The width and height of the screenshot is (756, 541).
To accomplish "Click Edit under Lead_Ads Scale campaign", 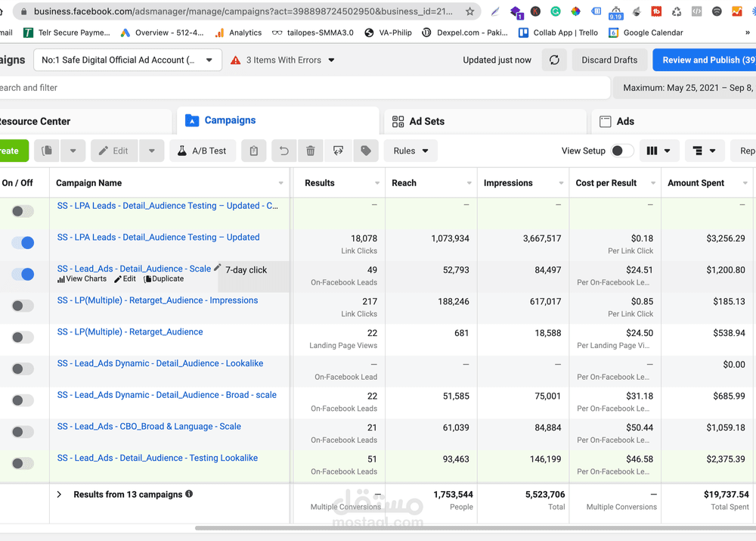I will point(125,279).
